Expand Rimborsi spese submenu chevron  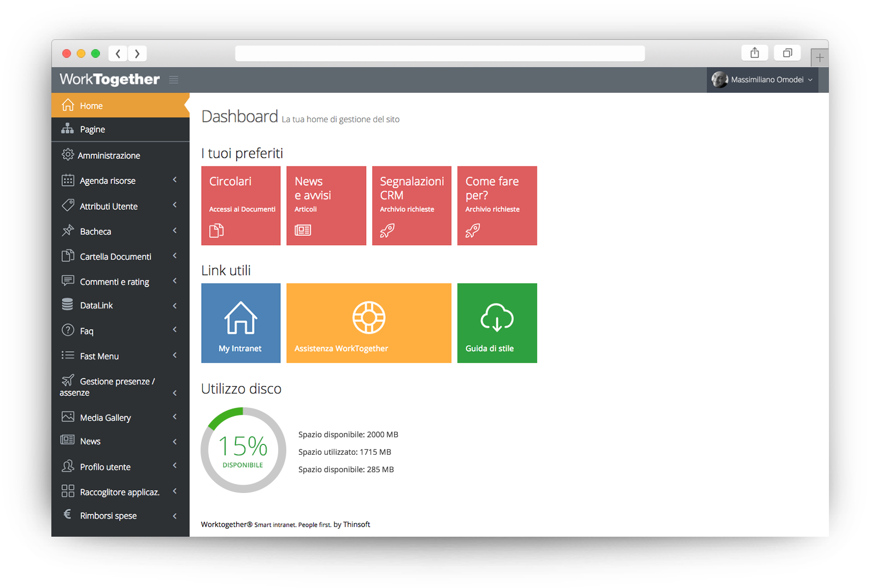(x=175, y=516)
